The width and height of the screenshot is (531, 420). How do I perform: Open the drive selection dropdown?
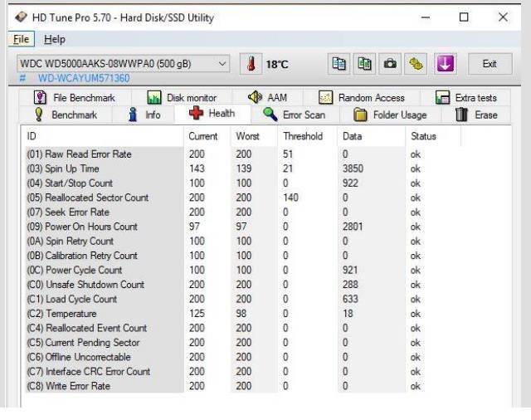pos(124,64)
